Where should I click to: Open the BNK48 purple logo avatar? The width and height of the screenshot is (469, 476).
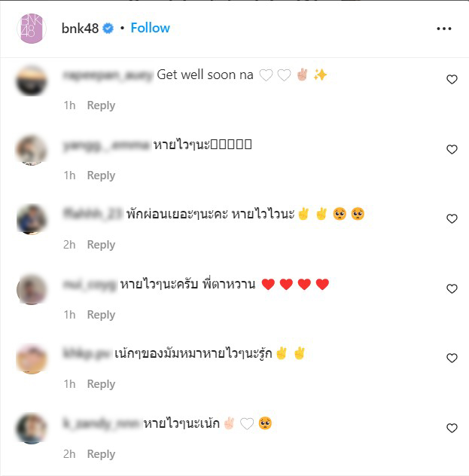pyautogui.click(x=32, y=29)
